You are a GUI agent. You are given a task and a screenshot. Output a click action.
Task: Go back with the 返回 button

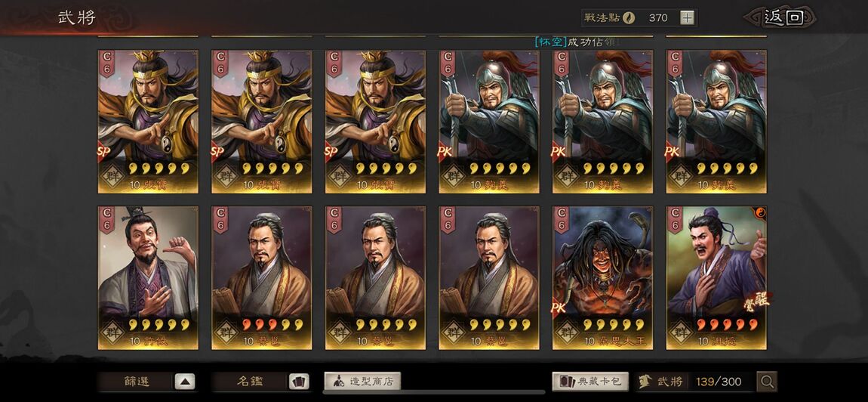click(782, 17)
